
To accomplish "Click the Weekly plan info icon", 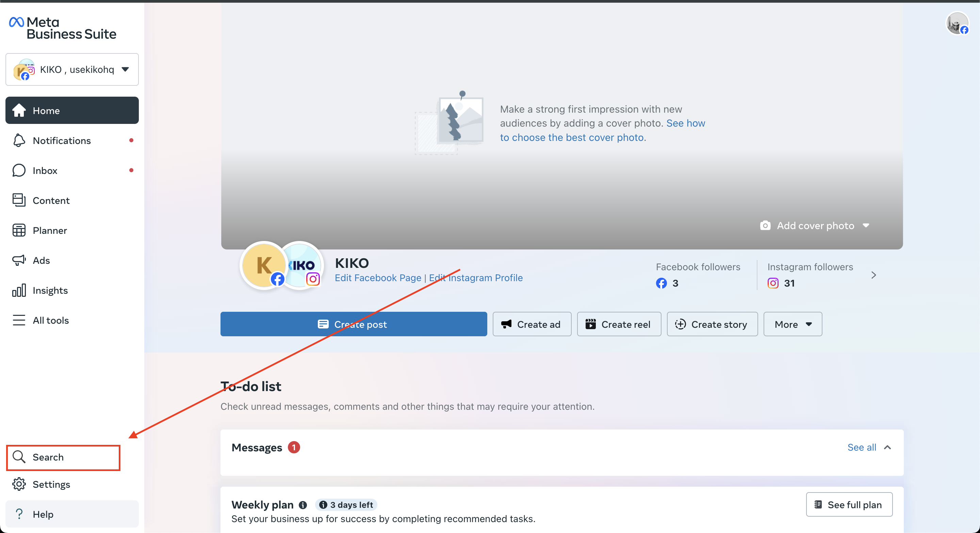I will (303, 505).
